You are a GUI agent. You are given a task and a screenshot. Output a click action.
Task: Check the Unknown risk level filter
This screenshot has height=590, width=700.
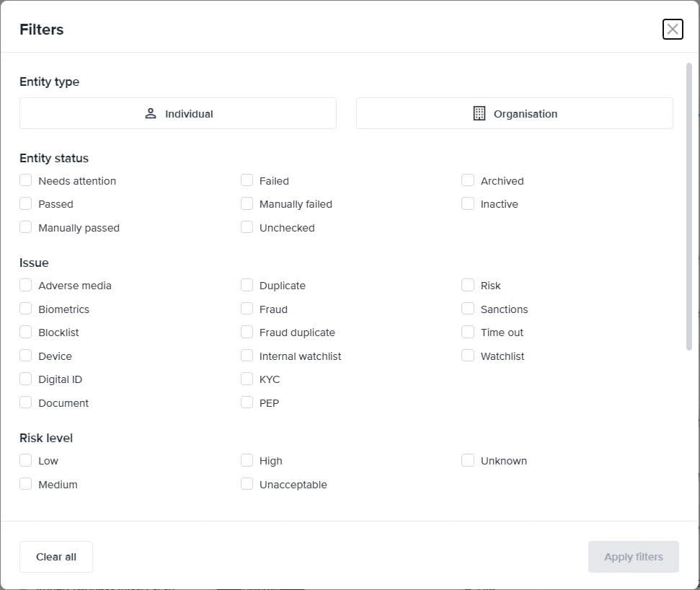point(468,460)
